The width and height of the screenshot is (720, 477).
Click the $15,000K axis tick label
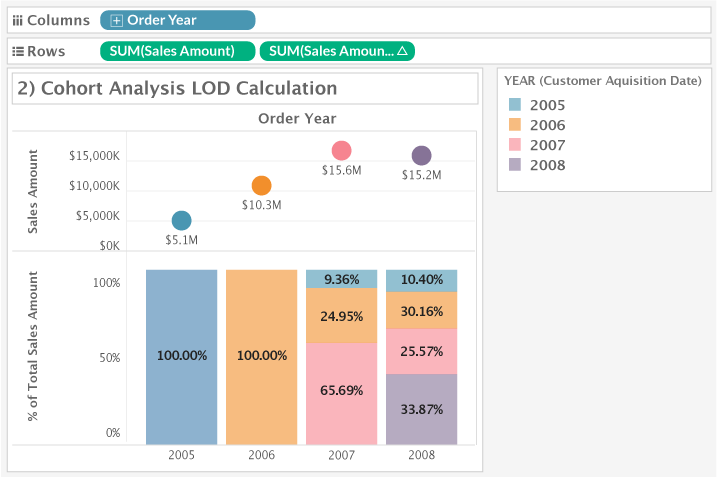(94, 156)
